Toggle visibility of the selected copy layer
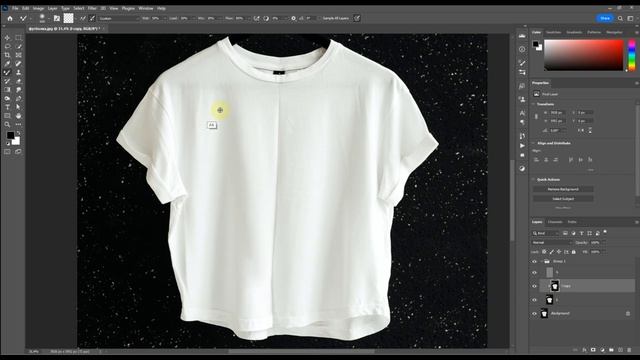Viewport: 640px width, 360px height. click(535, 286)
